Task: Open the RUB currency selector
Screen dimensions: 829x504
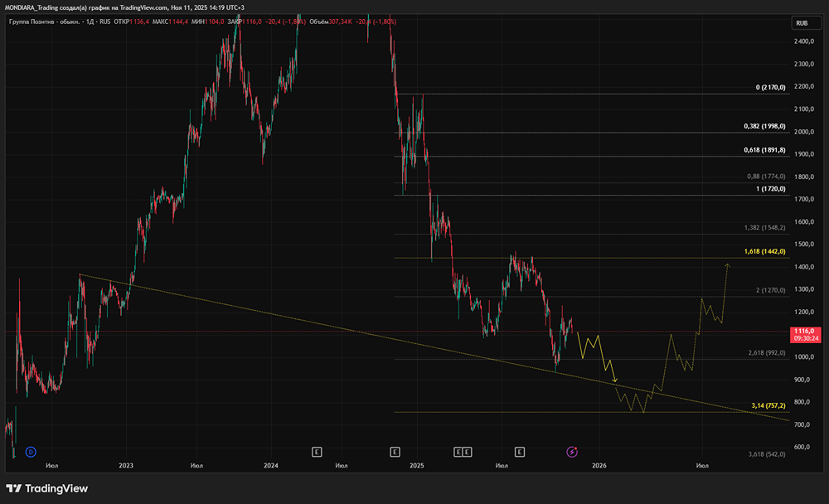Action: tap(801, 23)
